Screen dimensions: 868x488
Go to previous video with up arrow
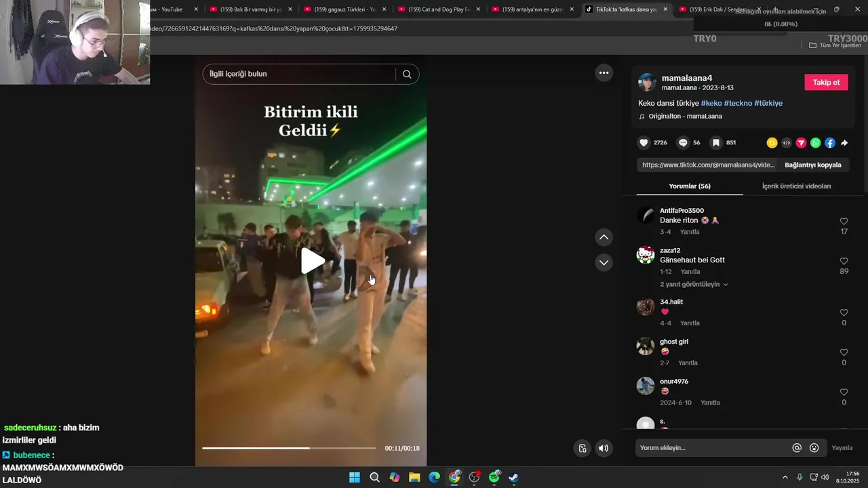pyautogui.click(x=604, y=237)
